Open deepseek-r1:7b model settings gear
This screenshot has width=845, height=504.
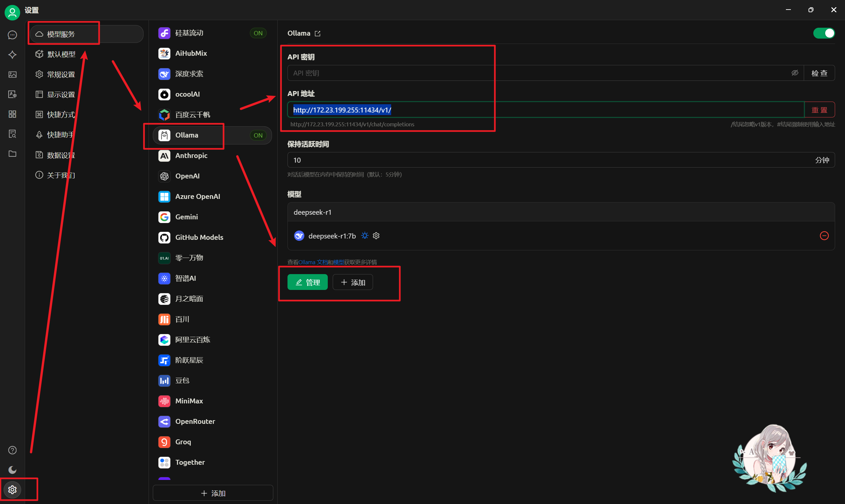[376, 236]
